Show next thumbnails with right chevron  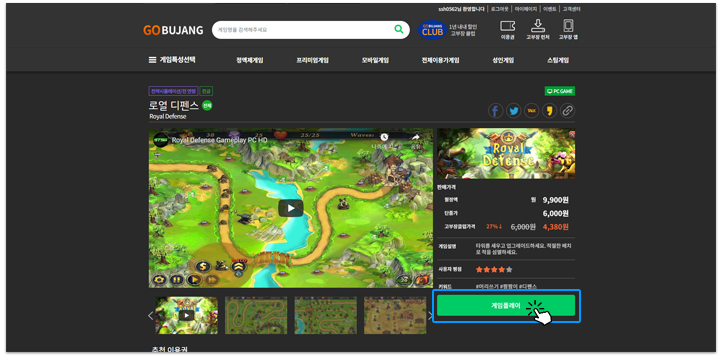[x=431, y=315]
